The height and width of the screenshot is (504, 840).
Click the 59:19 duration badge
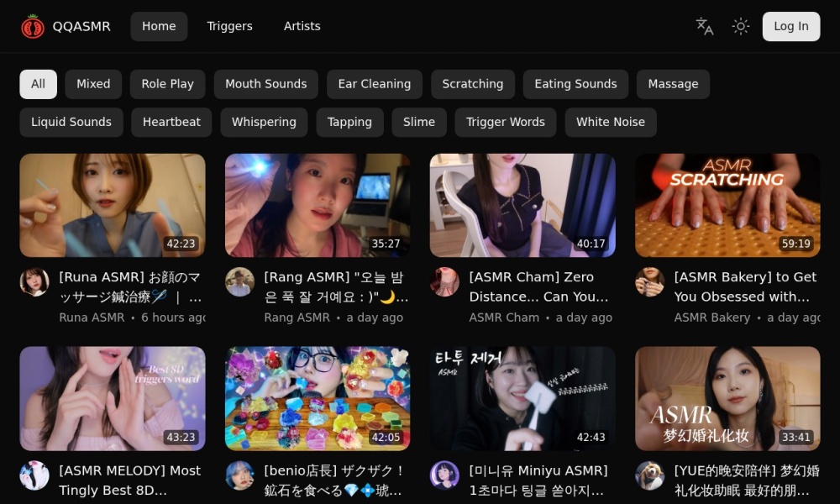click(x=795, y=244)
